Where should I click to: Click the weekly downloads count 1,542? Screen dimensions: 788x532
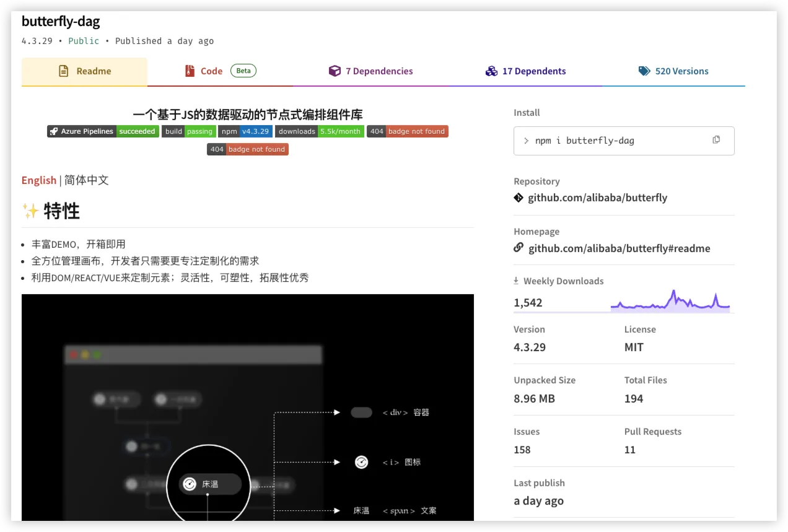(528, 303)
